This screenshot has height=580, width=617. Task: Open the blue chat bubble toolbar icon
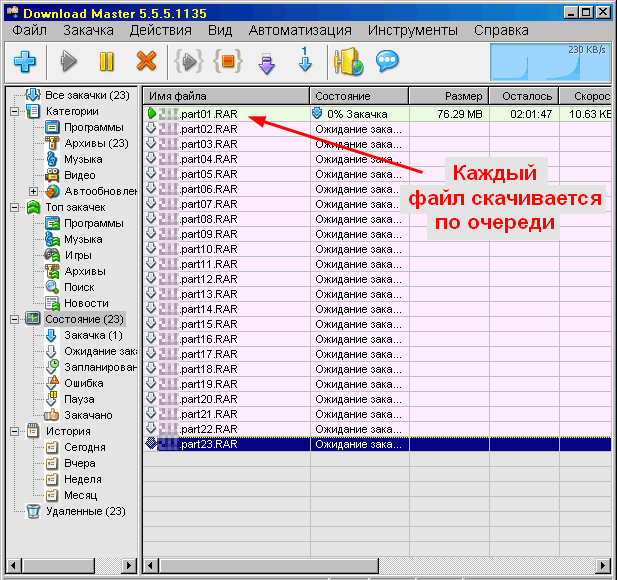[x=387, y=61]
